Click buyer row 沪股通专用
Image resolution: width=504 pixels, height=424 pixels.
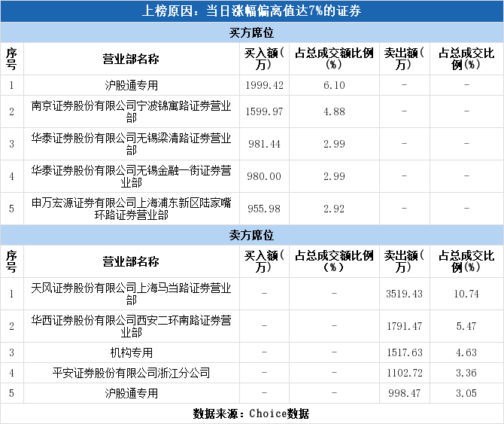(132, 85)
